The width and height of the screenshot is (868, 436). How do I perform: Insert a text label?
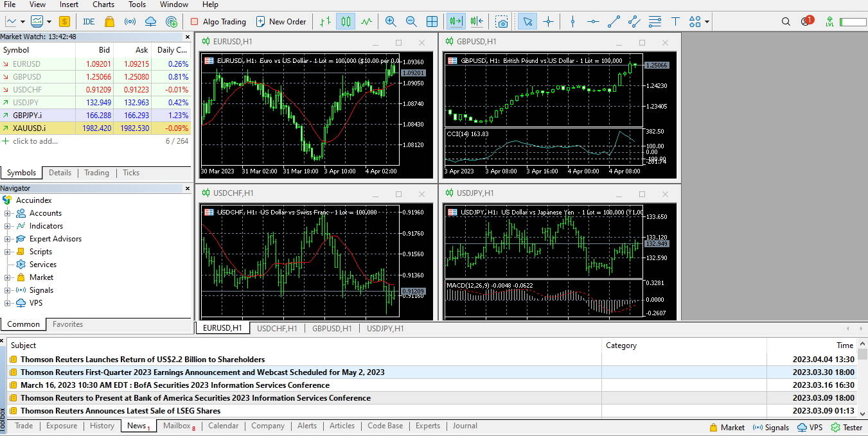675,21
